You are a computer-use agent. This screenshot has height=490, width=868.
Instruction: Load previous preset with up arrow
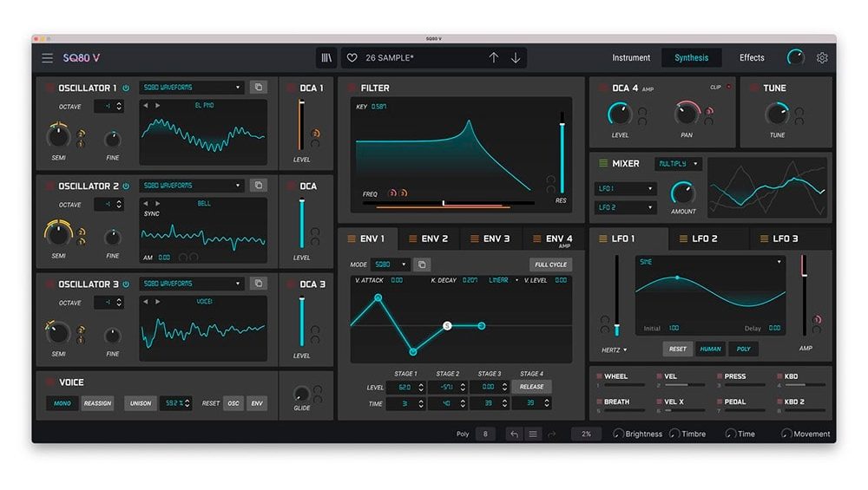pos(493,57)
